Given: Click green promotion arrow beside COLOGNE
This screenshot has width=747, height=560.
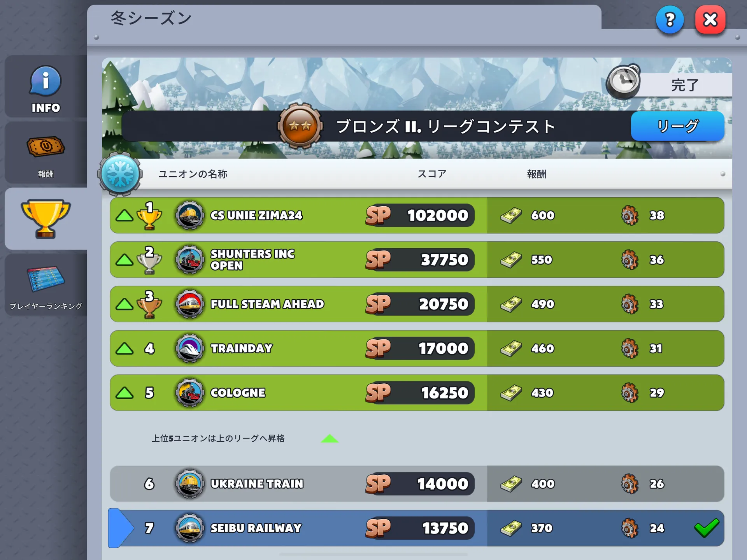Looking at the screenshot, I should 124,393.
